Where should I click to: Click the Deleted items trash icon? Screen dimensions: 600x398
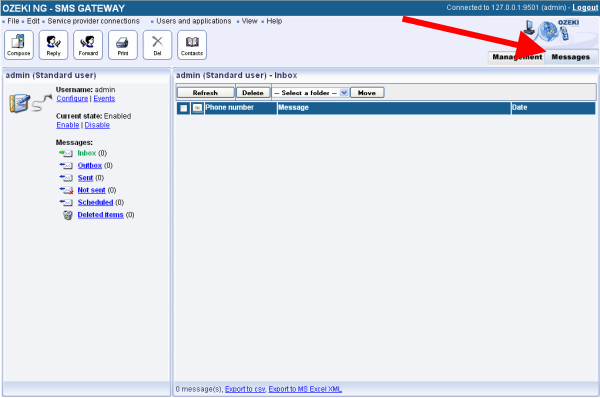coord(68,215)
